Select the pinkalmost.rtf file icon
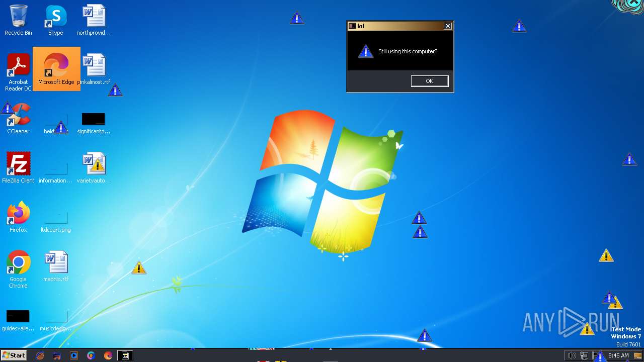This screenshot has height=362, width=644. (x=94, y=69)
